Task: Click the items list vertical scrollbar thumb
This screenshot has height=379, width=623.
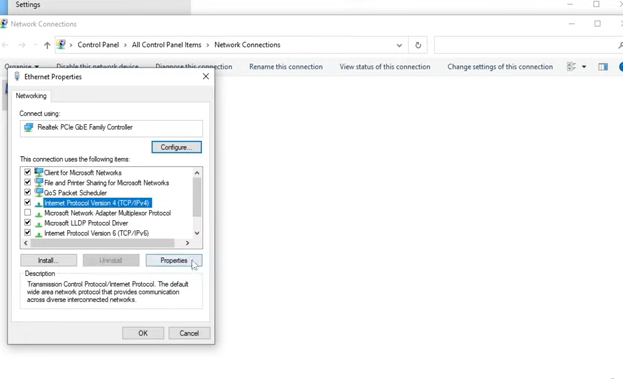Action: 197,197
